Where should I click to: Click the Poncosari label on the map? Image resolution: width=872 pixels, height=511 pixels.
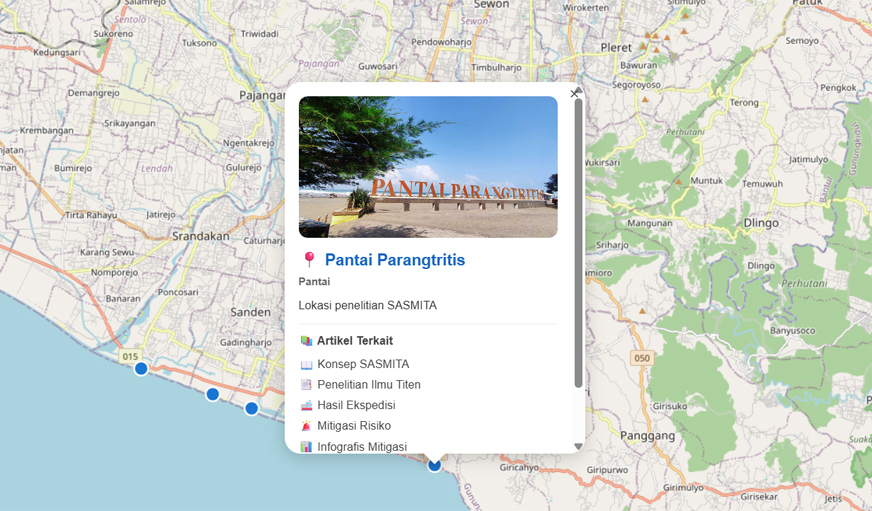[x=178, y=292]
